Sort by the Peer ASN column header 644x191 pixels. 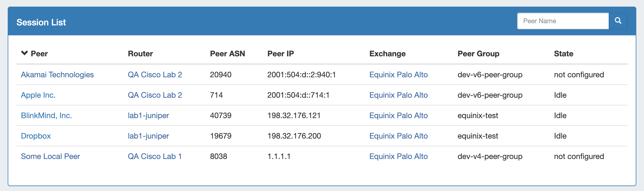[x=227, y=54]
